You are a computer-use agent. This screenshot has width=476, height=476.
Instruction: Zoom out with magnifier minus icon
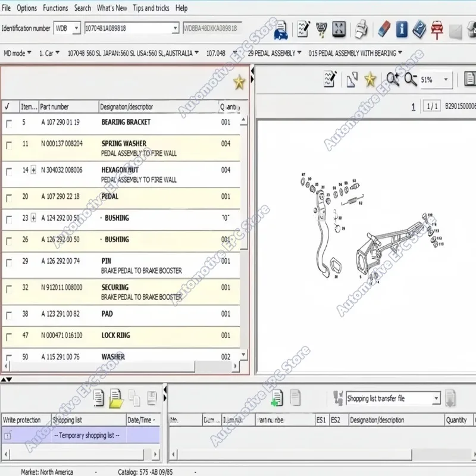(411, 80)
